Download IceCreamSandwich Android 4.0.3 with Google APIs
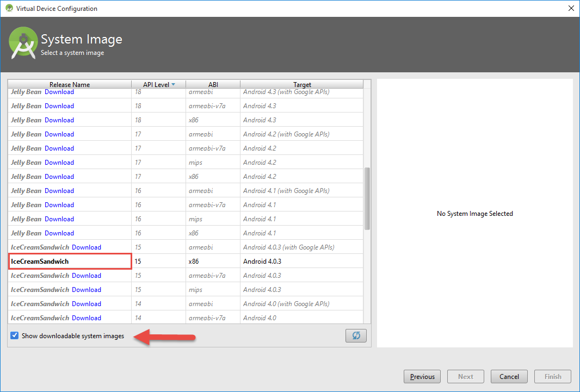Screen dimensions: 580x392 click(86, 247)
